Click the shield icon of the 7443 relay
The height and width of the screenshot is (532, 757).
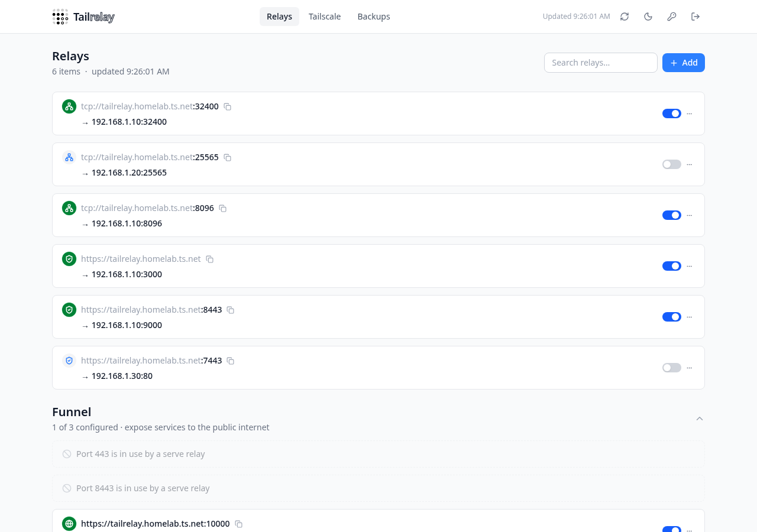pos(69,361)
